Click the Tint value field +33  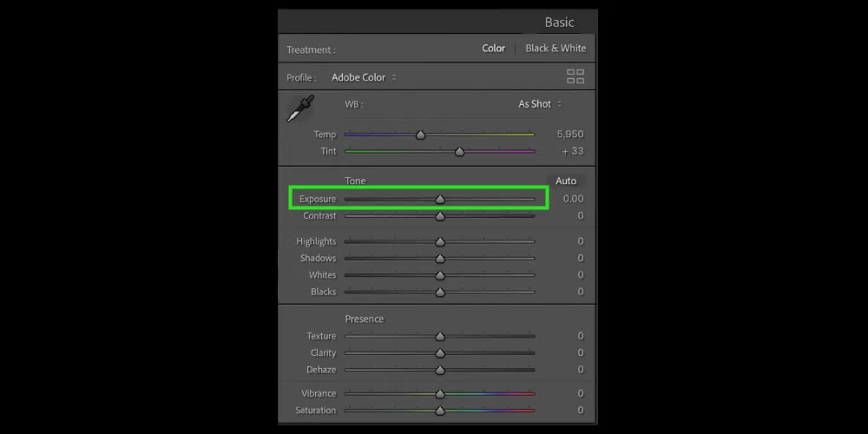[572, 152]
